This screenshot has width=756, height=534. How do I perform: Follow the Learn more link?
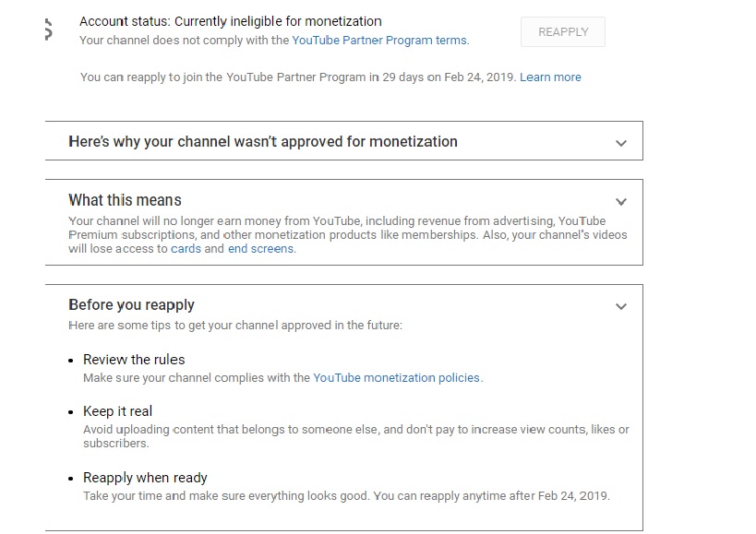[550, 77]
